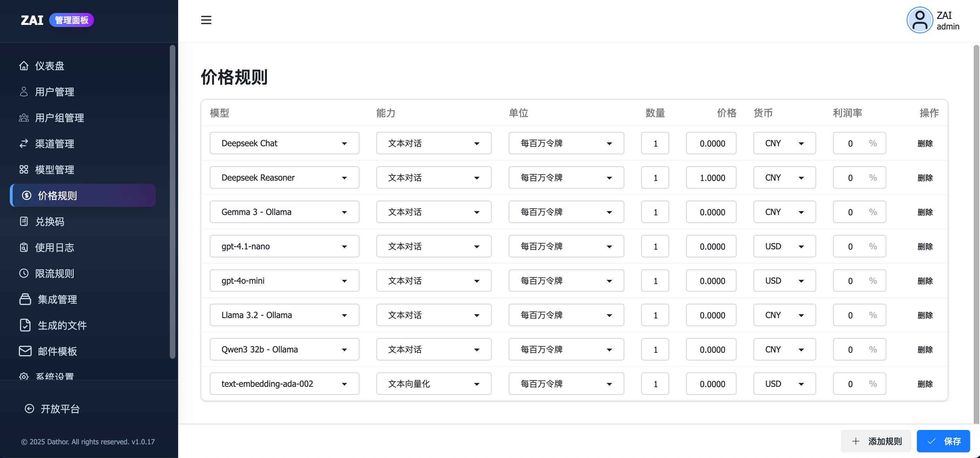Image resolution: width=980 pixels, height=458 pixels.
Task: Click the usage log icon
Action: click(24, 247)
